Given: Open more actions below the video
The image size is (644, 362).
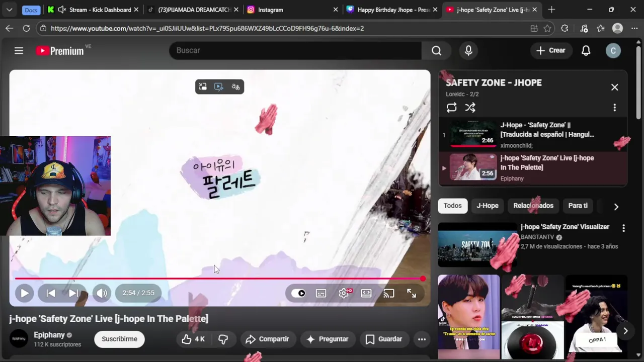Looking at the screenshot, I should (422, 339).
